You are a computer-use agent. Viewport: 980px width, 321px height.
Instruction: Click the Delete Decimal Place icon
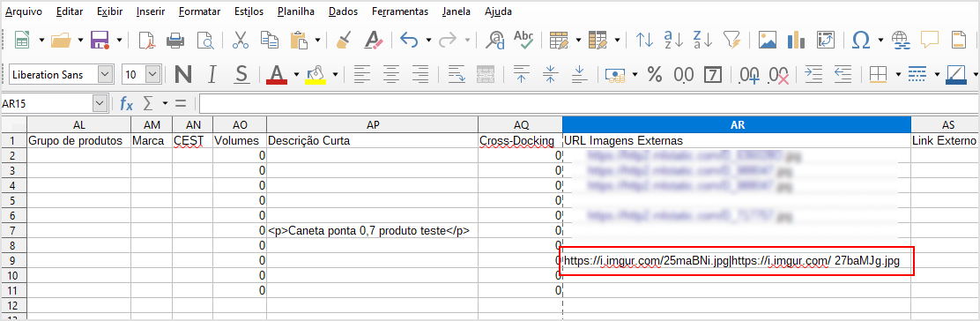tap(779, 75)
